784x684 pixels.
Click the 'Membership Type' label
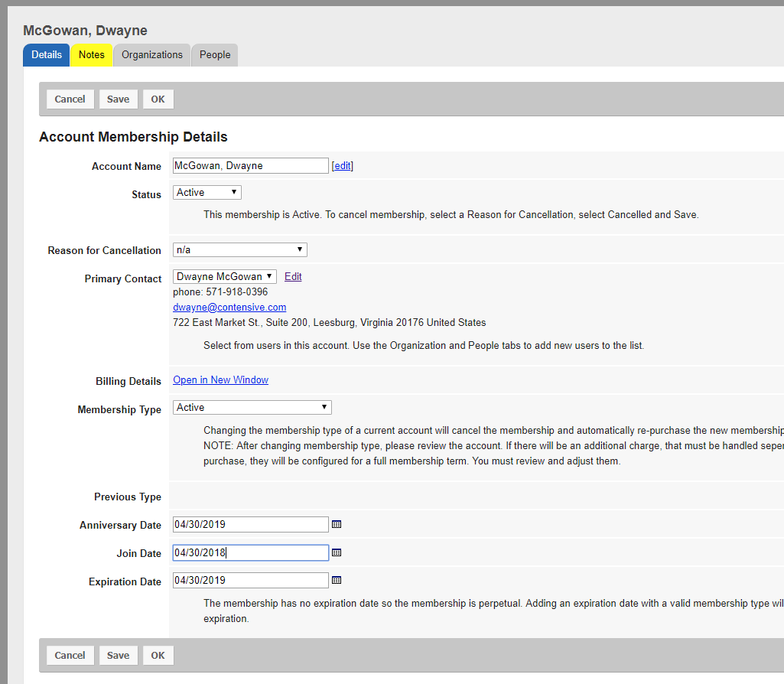click(119, 410)
